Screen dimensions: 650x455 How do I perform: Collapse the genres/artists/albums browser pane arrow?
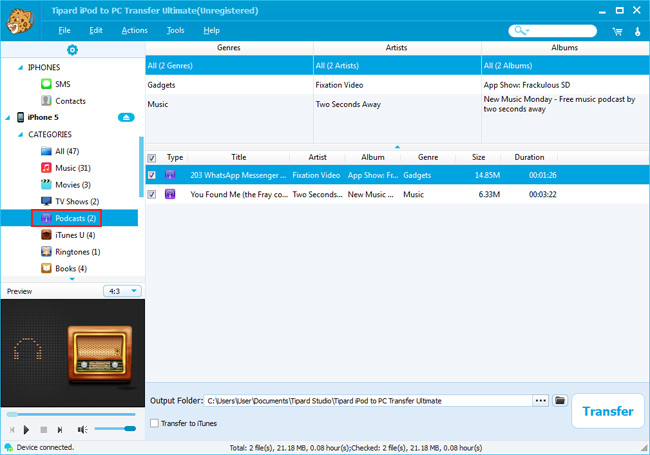point(397,147)
